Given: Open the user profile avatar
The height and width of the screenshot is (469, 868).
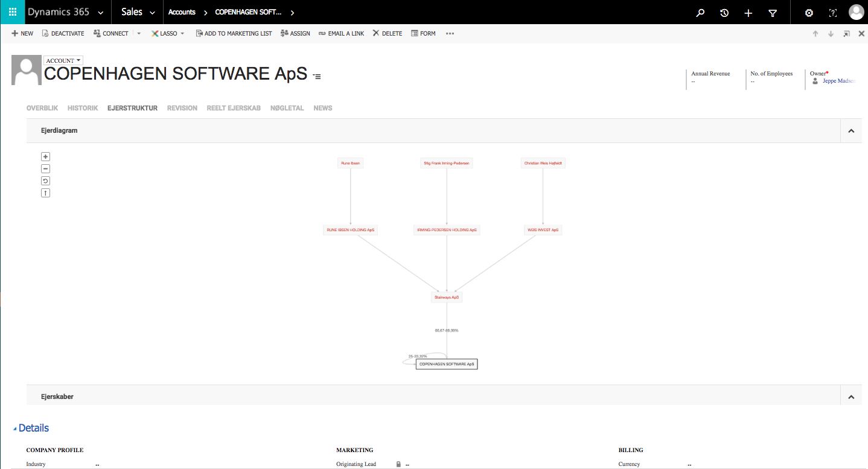Looking at the screenshot, I should pos(857,12).
